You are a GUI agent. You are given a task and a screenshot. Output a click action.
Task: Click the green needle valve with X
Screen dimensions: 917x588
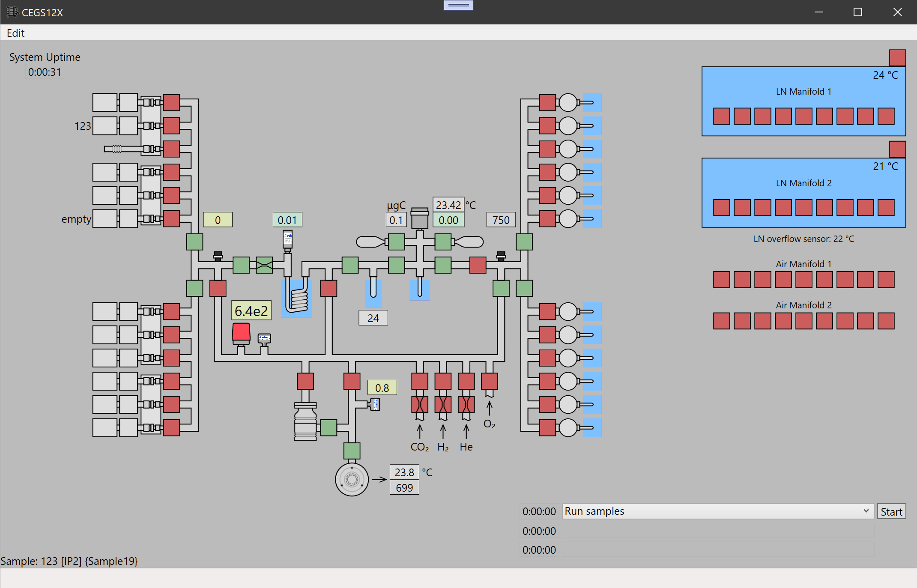click(264, 265)
